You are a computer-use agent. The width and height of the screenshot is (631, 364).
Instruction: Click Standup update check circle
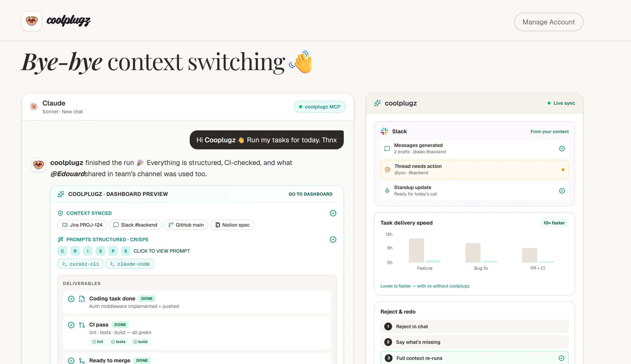pyautogui.click(x=562, y=191)
